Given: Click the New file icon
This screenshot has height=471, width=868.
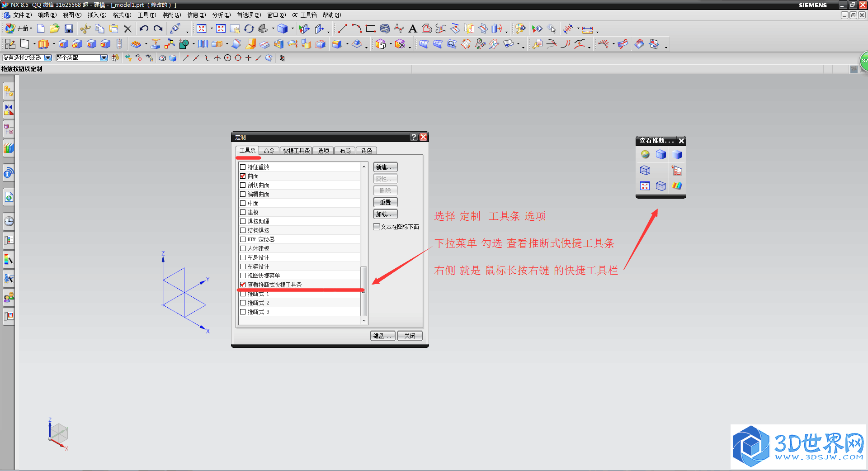Looking at the screenshot, I should [x=41, y=29].
